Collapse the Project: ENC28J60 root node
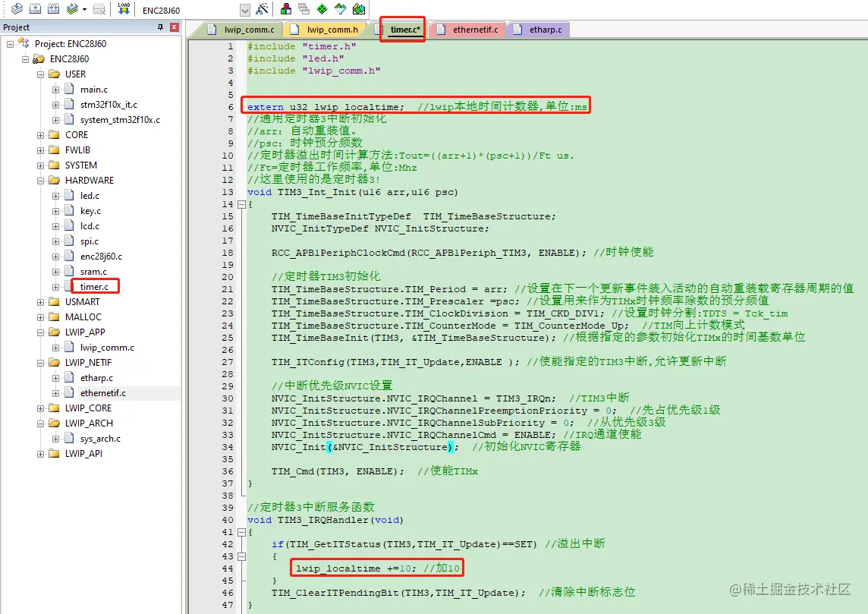868x614 pixels. pos(10,44)
